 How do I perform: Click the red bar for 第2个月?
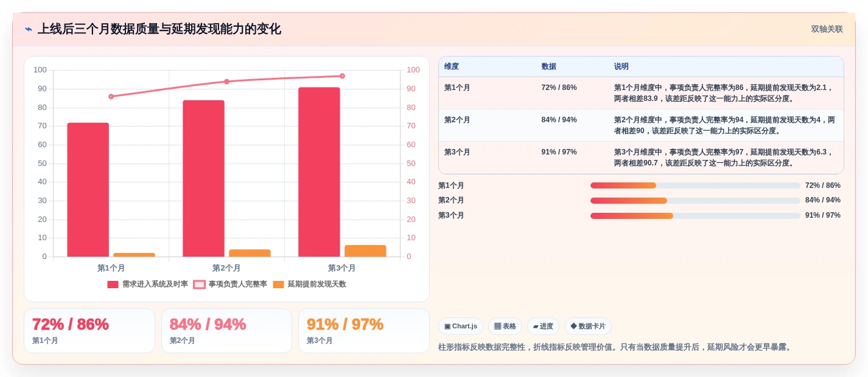(x=203, y=178)
